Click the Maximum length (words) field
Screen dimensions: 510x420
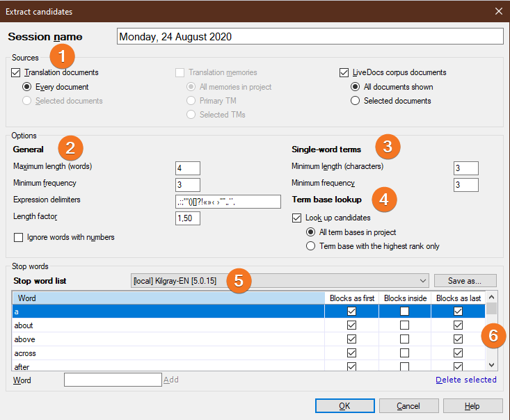click(x=188, y=168)
